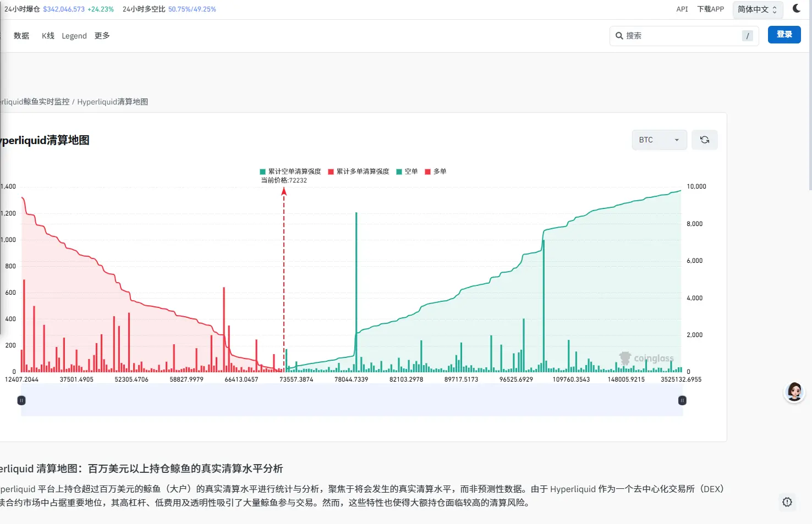
Task: Click the slash shortcut key badge
Action: coord(748,36)
